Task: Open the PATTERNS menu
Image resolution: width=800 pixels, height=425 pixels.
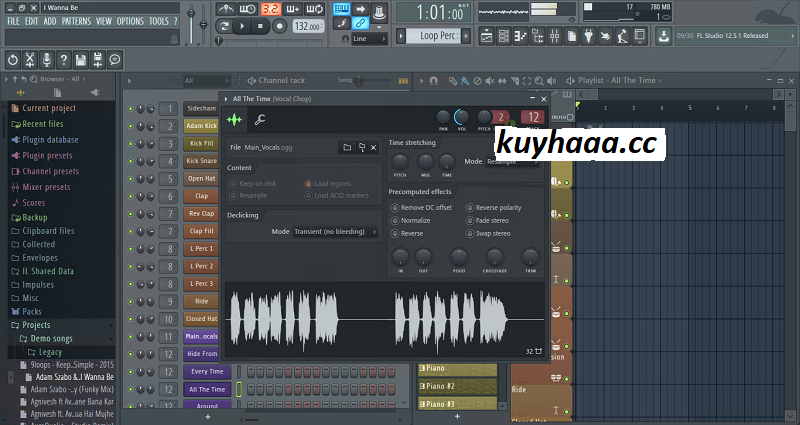Action: pyautogui.click(x=77, y=21)
